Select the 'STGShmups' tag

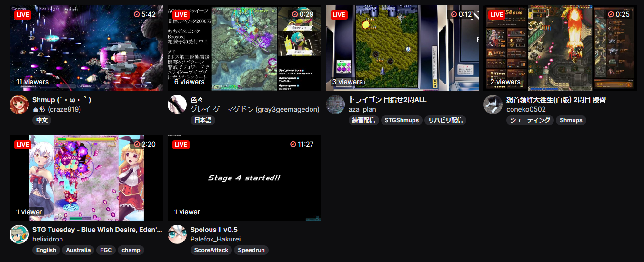(402, 120)
